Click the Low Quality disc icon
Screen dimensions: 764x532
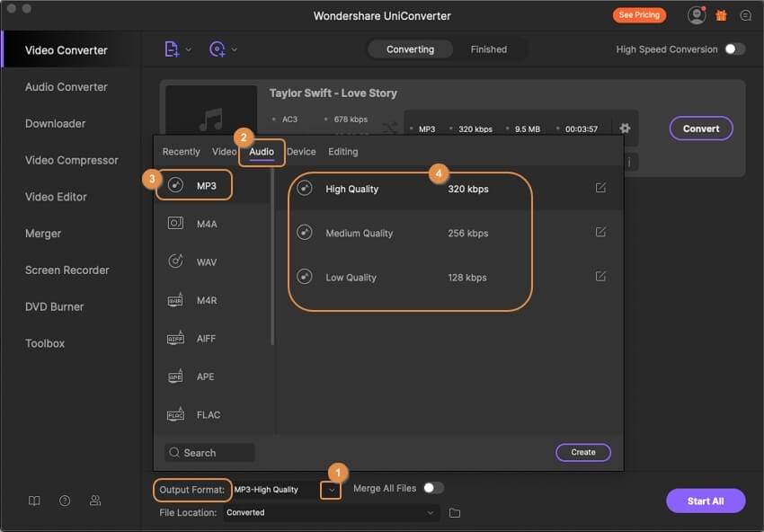click(305, 277)
